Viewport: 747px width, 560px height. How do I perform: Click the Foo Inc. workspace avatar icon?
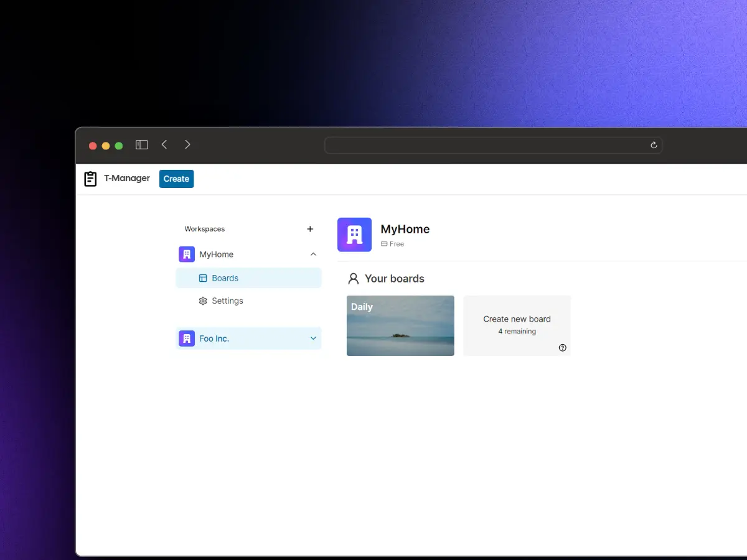point(187,338)
